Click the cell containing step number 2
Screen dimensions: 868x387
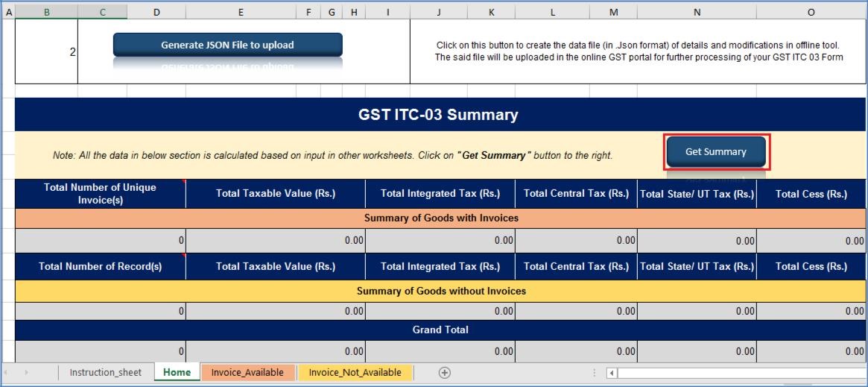pos(46,52)
